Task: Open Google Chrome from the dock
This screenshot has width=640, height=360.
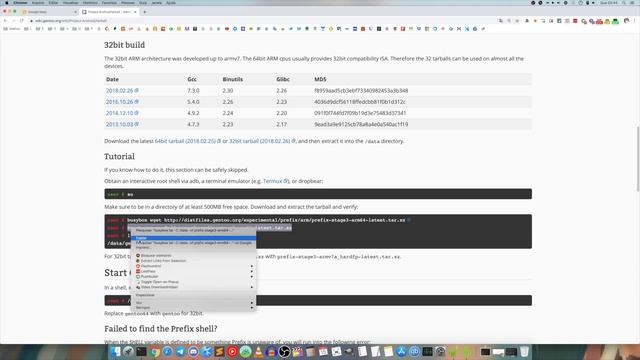Action: tap(155, 351)
